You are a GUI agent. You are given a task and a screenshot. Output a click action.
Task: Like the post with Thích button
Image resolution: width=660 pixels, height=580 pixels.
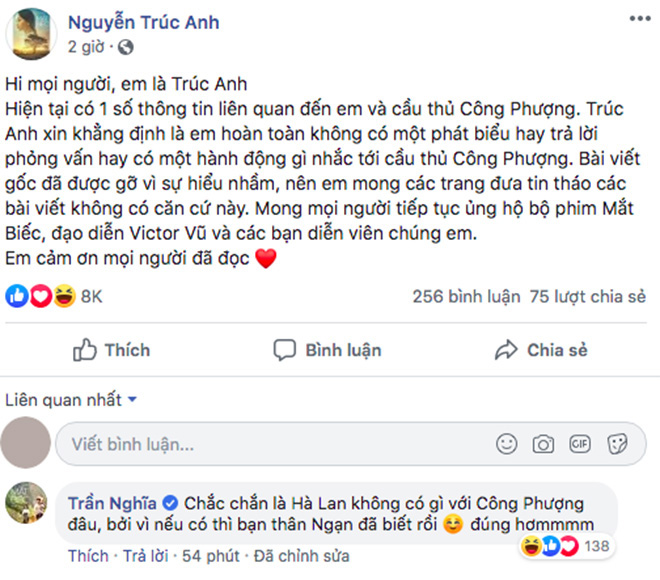point(112,350)
